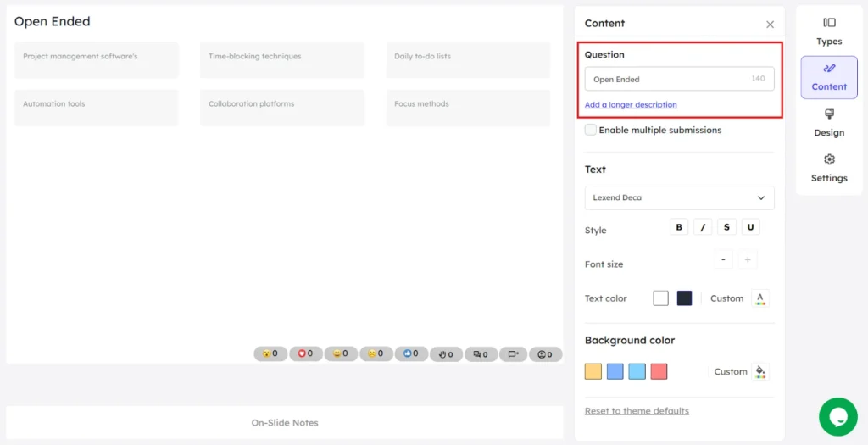Select the Automation tools response card

click(x=97, y=108)
